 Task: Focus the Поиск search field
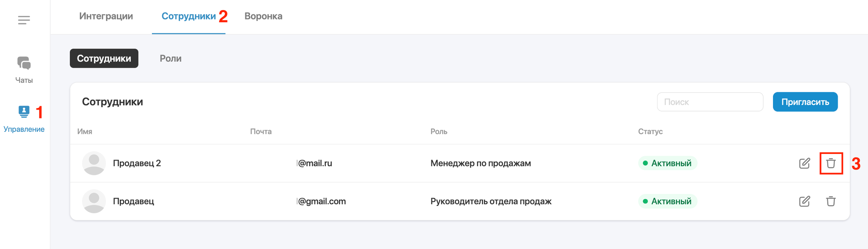pyautogui.click(x=710, y=102)
